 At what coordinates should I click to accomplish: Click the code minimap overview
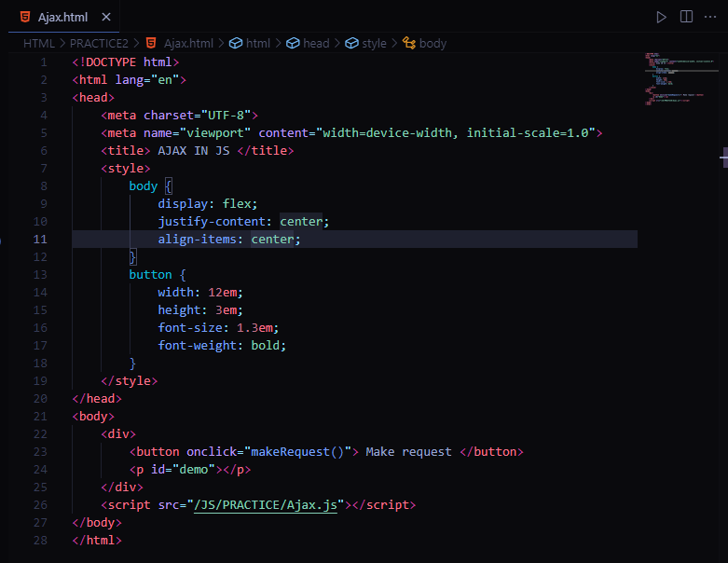680,79
